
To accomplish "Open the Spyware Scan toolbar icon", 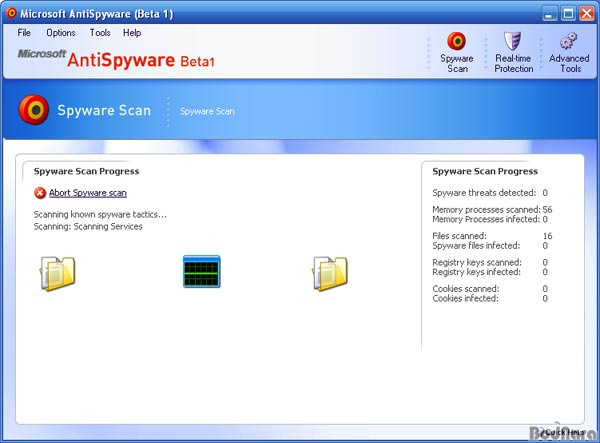I will tap(457, 41).
